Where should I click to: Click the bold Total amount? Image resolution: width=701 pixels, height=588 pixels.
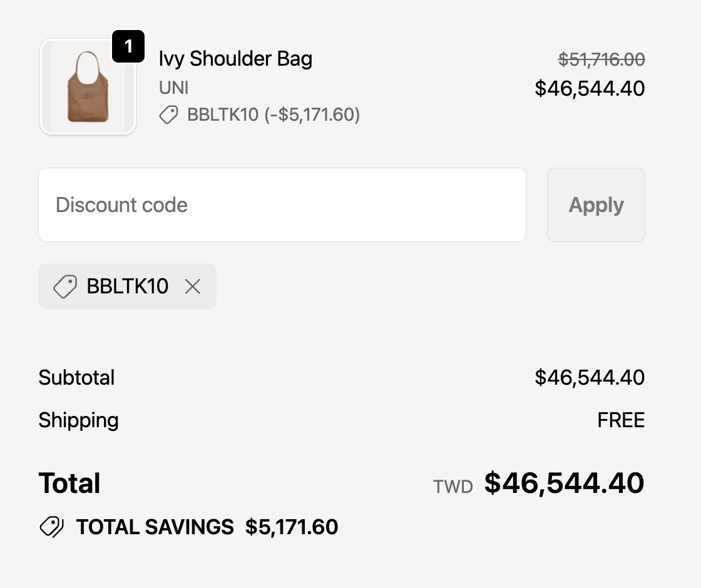coord(564,483)
